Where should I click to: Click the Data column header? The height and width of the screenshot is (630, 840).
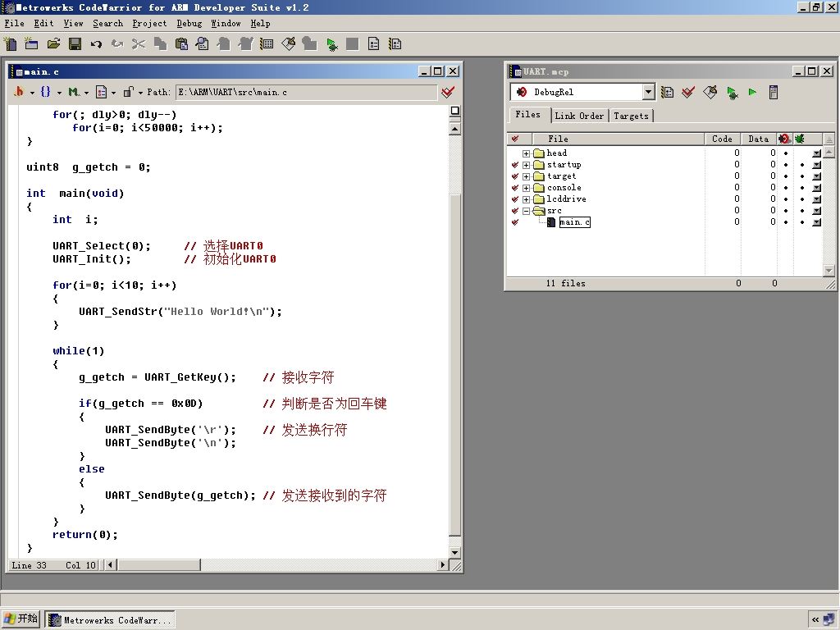(759, 139)
